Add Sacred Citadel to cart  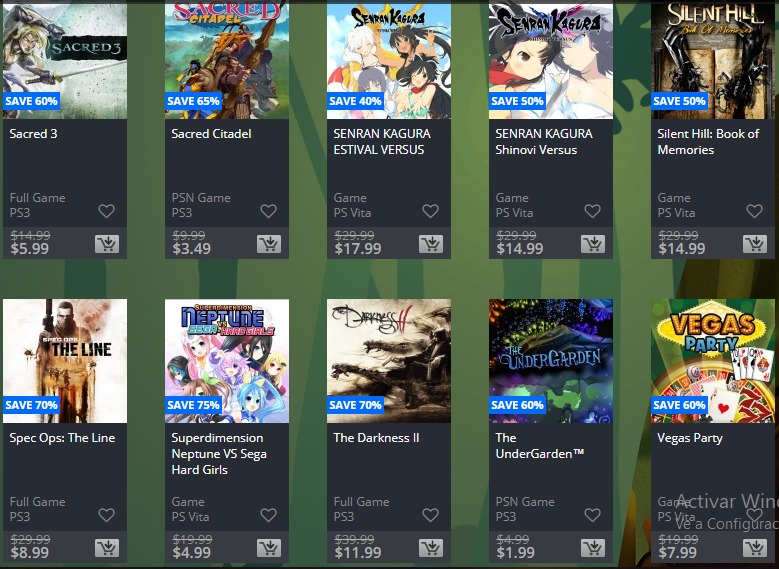pyautogui.click(x=269, y=244)
